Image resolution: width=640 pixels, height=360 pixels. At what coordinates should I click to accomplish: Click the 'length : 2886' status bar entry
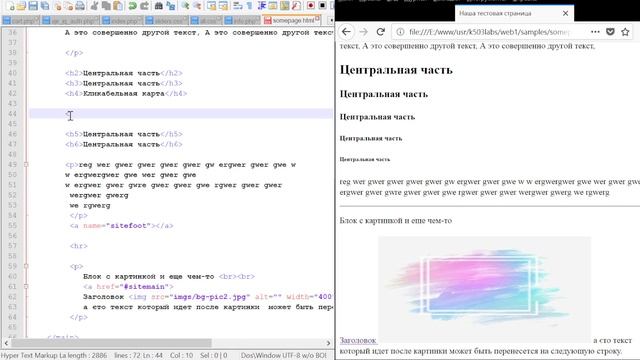coord(87,356)
